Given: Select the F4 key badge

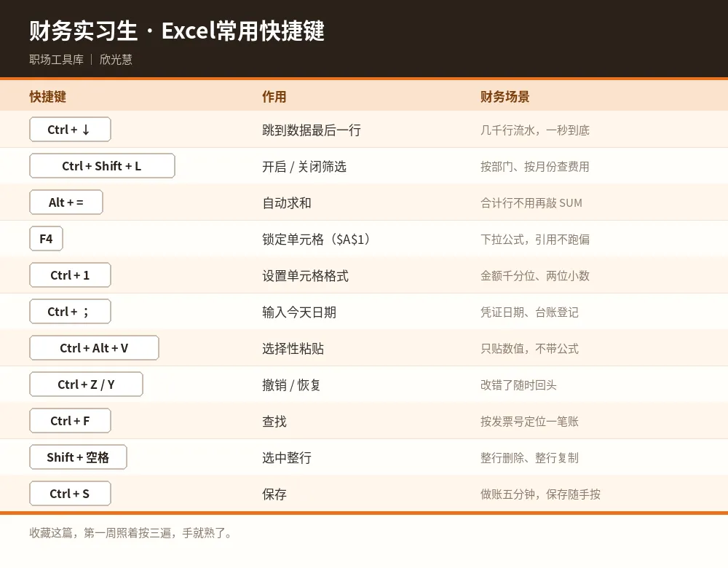Looking at the screenshot, I should [x=46, y=239].
